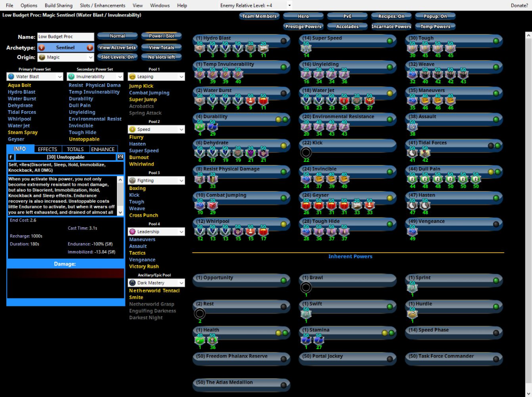Click the enhancement slot under Vengeance

pyautogui.click(x=412, y=231)
